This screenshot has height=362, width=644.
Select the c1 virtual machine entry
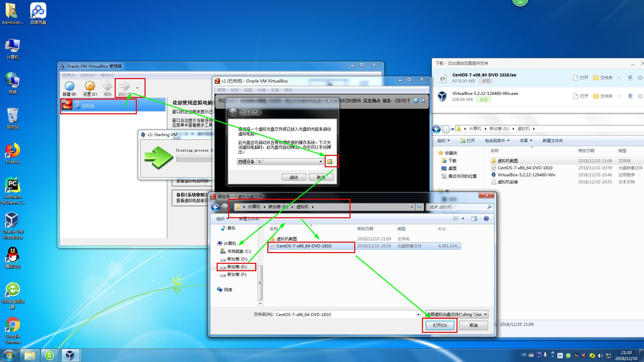(x=113, y=105)
